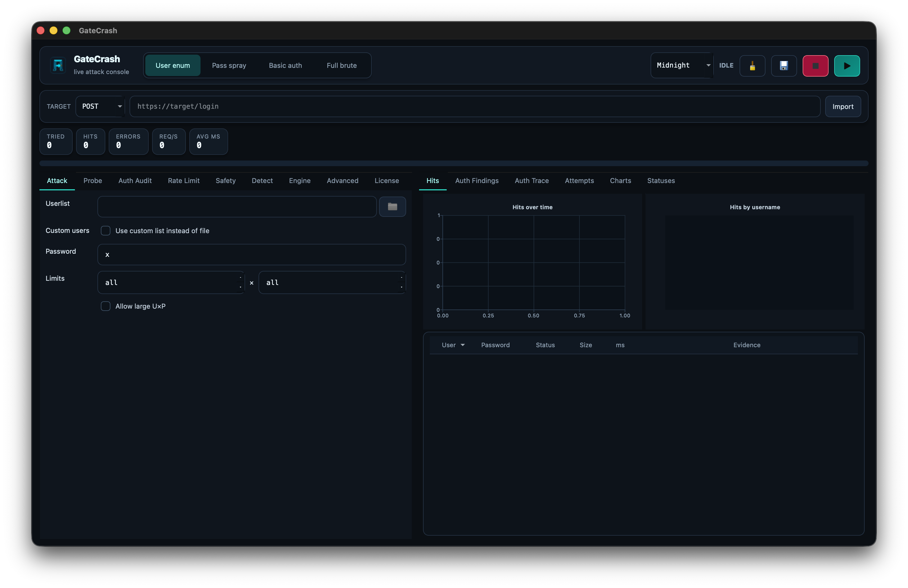Open the Attack tab
This screenshot has width=908, height=588.
click(x=57, y=181)
